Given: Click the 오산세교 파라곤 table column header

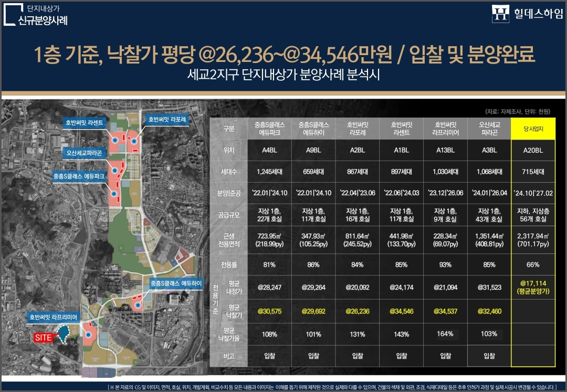Looking at the screenshot, I should (489, 129).
